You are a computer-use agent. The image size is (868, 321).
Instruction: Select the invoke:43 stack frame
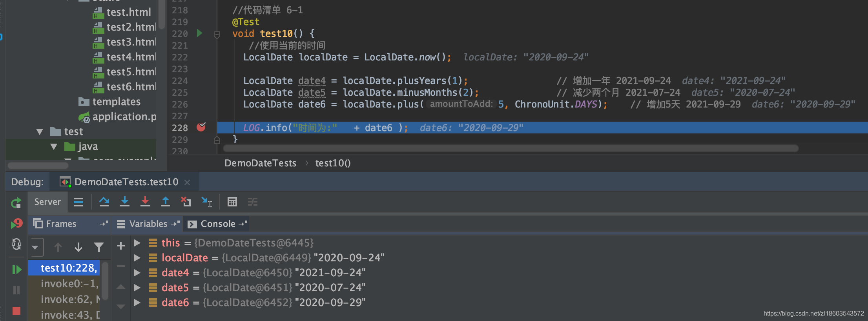[x=64, y=315]
